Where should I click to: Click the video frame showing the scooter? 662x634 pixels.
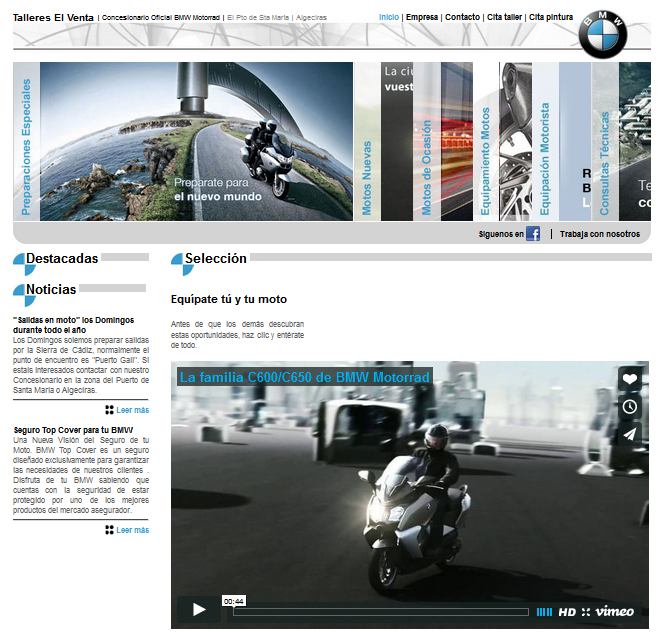point(410,494)
